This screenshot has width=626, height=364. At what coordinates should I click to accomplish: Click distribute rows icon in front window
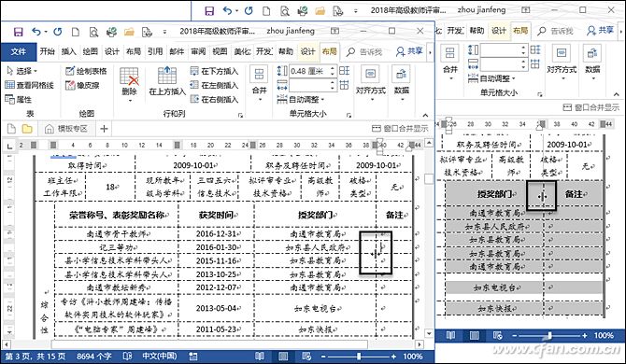click(344, 71)
